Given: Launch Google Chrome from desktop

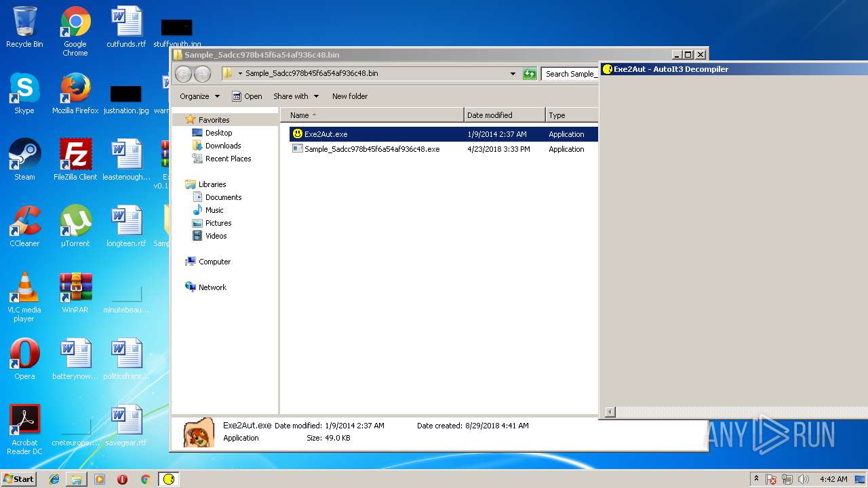Looking at the screenshot, I should [x=75, y=31].
